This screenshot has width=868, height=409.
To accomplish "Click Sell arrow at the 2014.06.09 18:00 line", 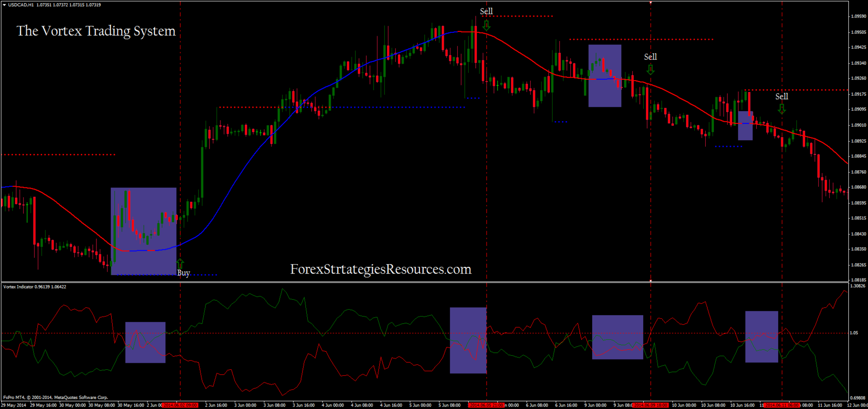I will tap(650, 70).
